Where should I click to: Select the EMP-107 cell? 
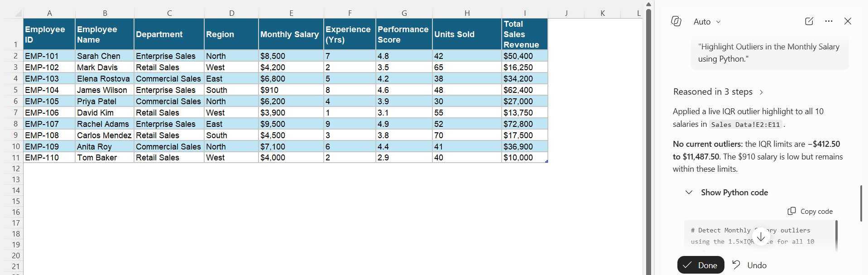(49, 124)
